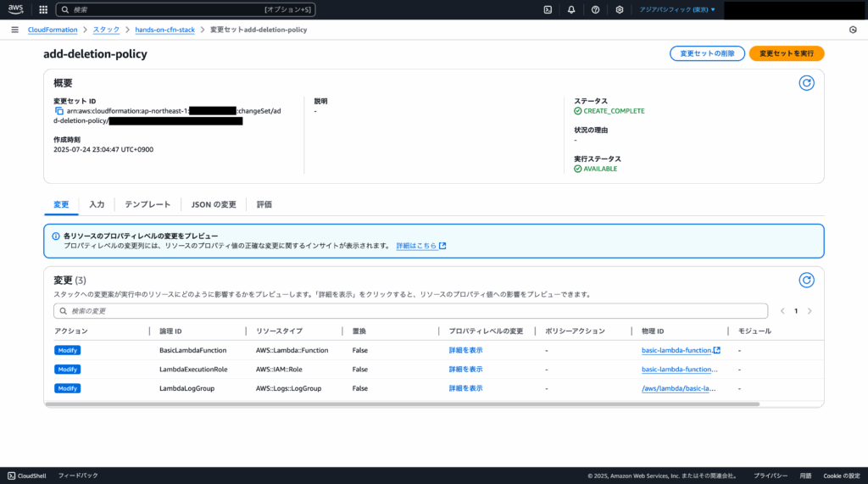Open basic-lambda-function external link icon
The width and height of the screenshot is (868, 484).
717,350
